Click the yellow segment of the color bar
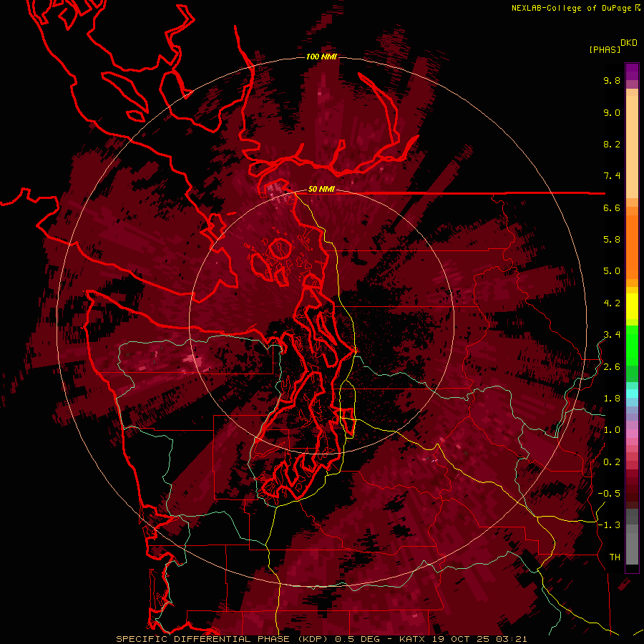This screenshot has width=644, height=644. coord(632,306)
